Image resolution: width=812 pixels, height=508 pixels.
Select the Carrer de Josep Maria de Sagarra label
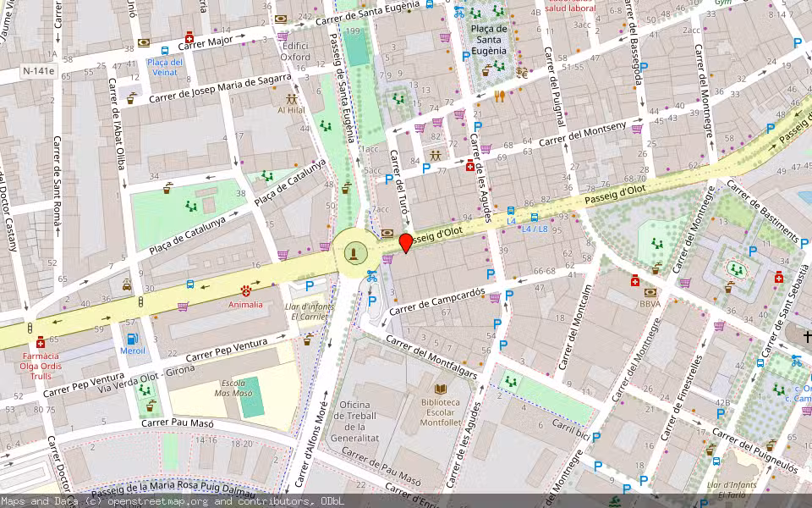point(220,89)
